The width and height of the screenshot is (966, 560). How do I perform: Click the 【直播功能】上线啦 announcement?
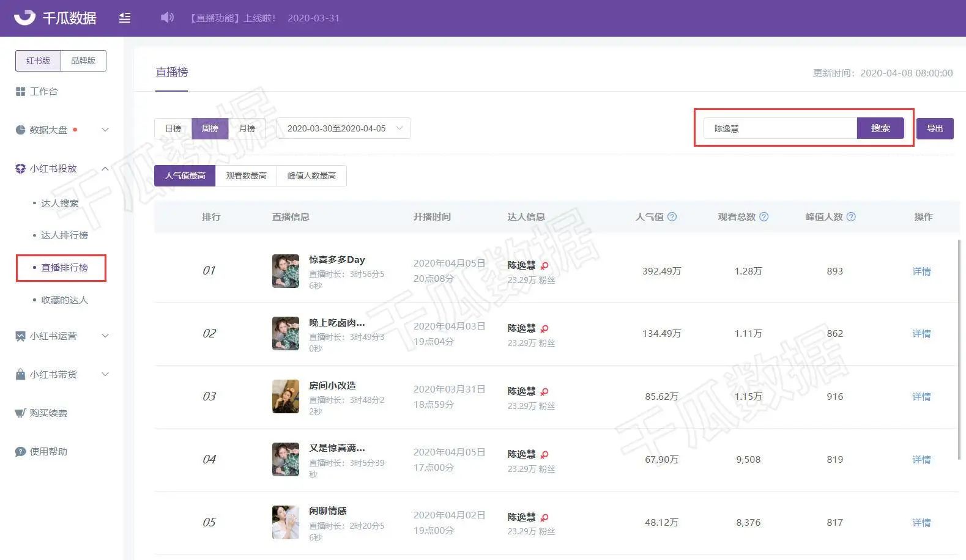[231, 18]
